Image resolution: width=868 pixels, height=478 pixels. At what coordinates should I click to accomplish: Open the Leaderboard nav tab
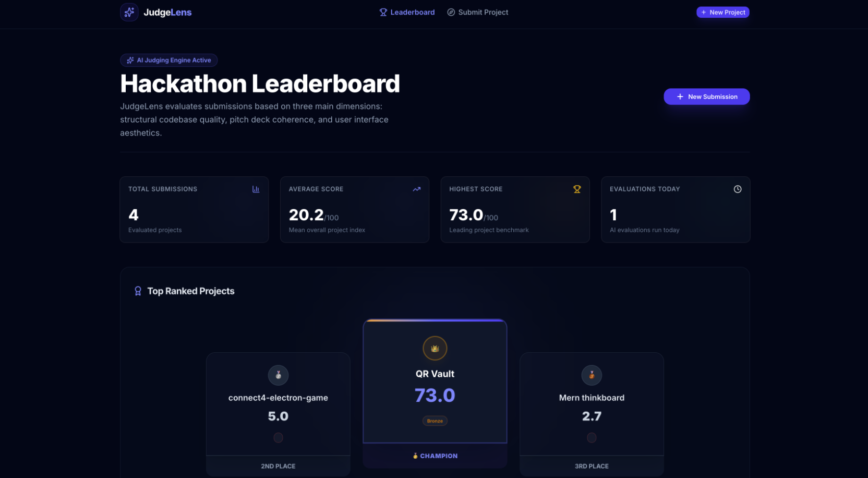tap(407, 12)
